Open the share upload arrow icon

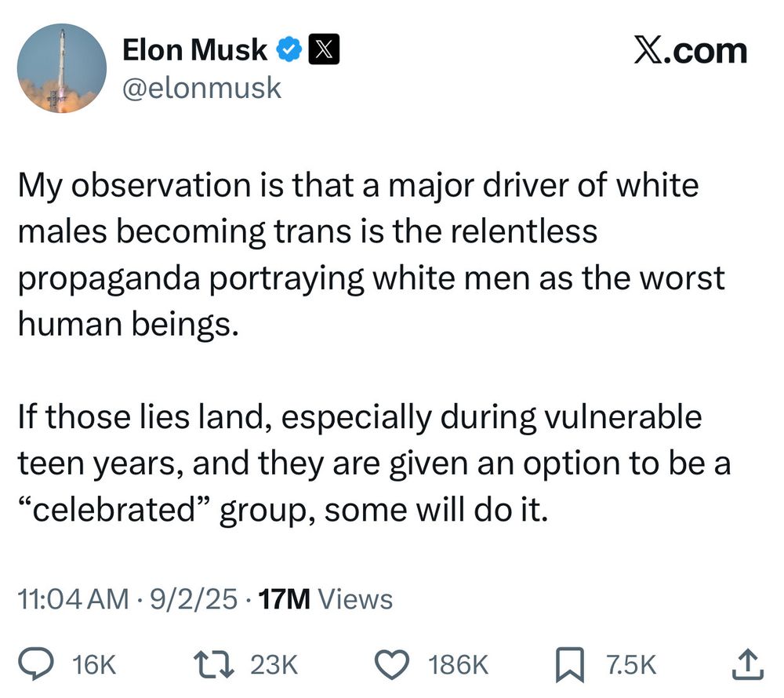(x=747, y=664)
